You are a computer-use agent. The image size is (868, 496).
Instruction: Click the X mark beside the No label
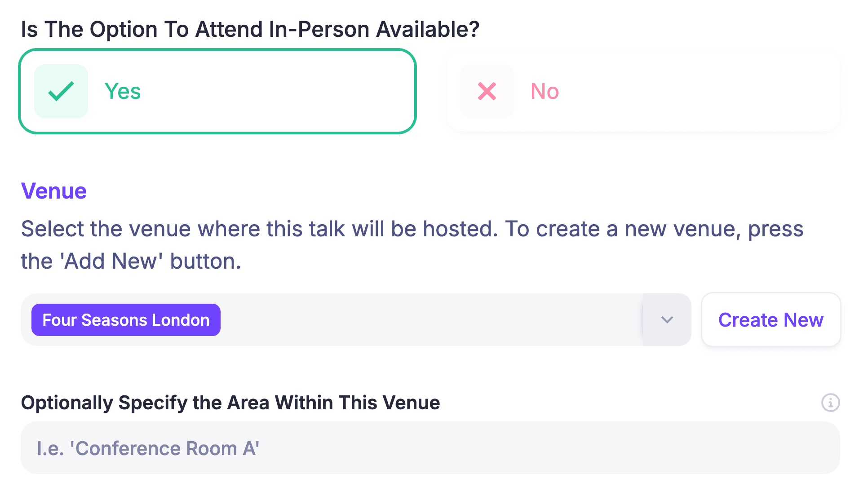coord(487,91)
